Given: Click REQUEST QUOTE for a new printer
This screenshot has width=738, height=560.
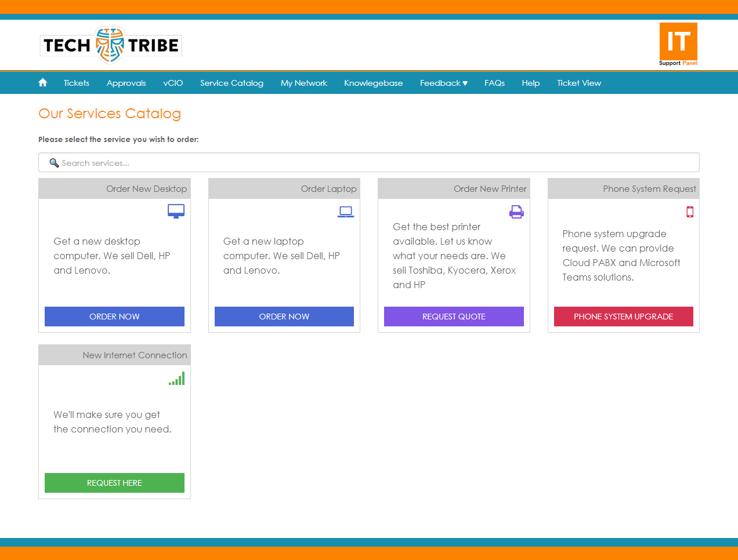Looking at the screenshot, I should pos(454,317).
